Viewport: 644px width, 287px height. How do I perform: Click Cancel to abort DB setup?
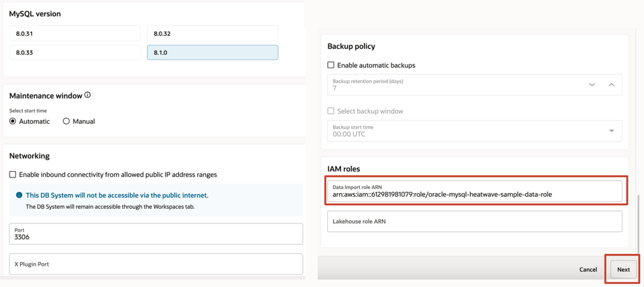click(x=588, y=269)
